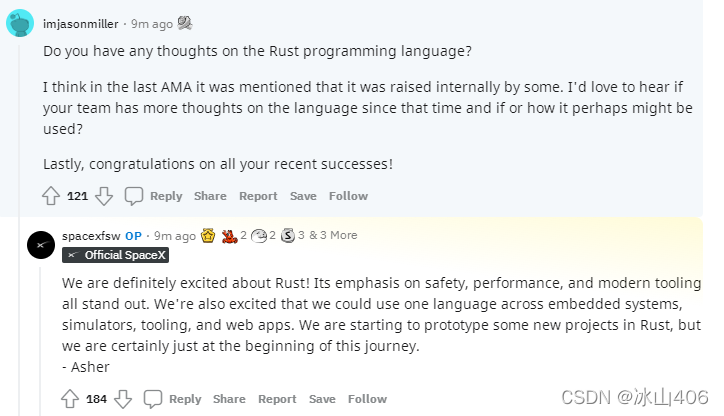The height and width of the screenshot is (416, 724).
Task: Follow imjasonmiller's comment thread
Action: [x=348, y=196]
